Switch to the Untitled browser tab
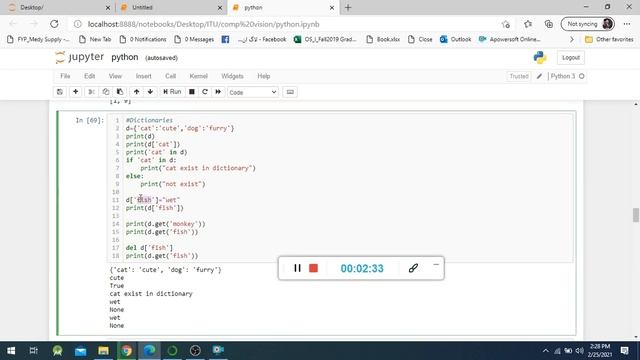The image size is (640, 360). coord(171,7)
